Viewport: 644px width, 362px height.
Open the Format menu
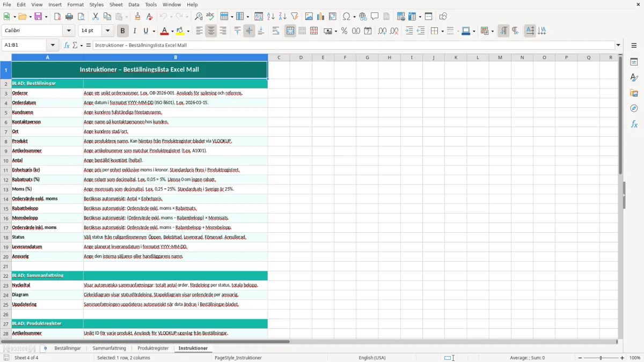(x=75, y=4)
